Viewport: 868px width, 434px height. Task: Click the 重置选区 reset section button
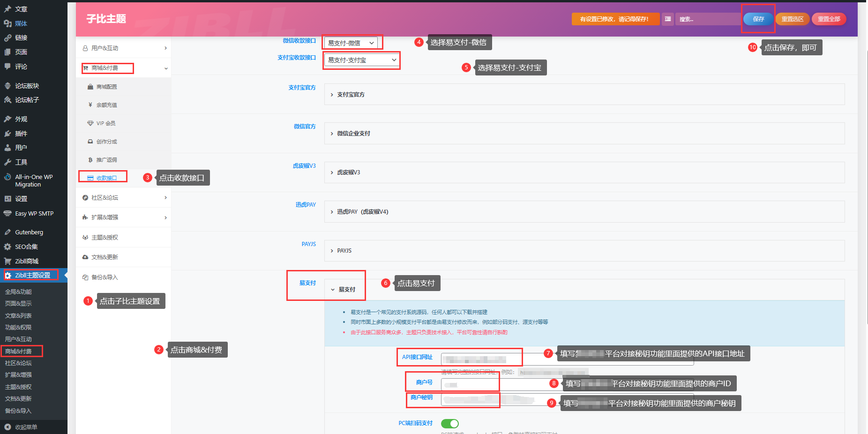point(792,19)
